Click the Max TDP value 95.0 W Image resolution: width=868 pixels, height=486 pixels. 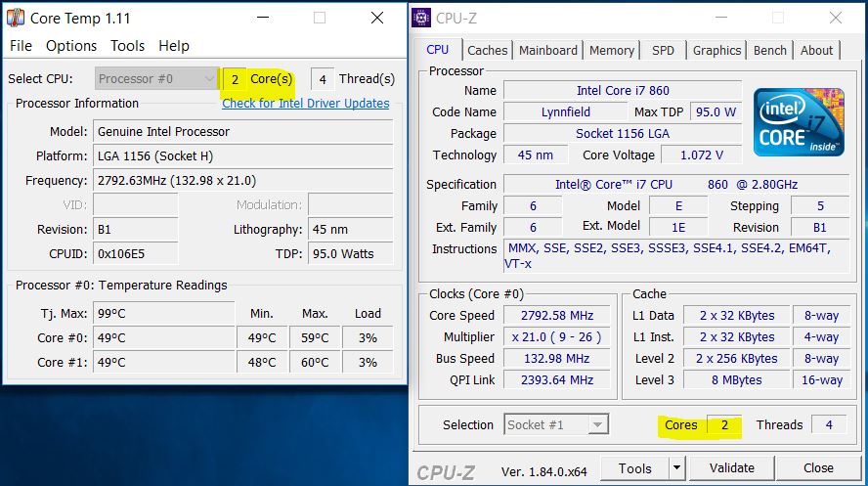pyautogui.click(x=716, y=111)
